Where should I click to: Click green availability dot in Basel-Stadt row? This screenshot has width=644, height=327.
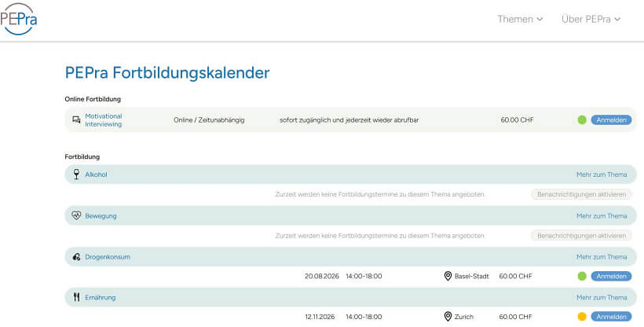pyautogui.click(x=582, y=276)
